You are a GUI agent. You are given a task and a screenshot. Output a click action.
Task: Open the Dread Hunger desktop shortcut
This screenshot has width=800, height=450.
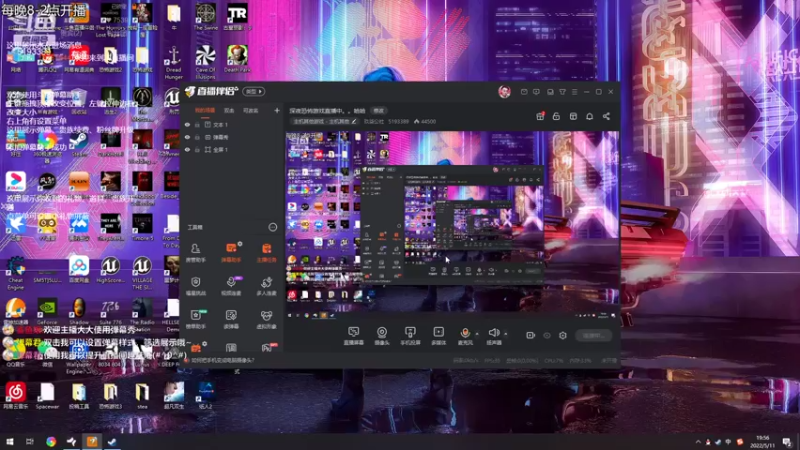[x=173, y=63]
